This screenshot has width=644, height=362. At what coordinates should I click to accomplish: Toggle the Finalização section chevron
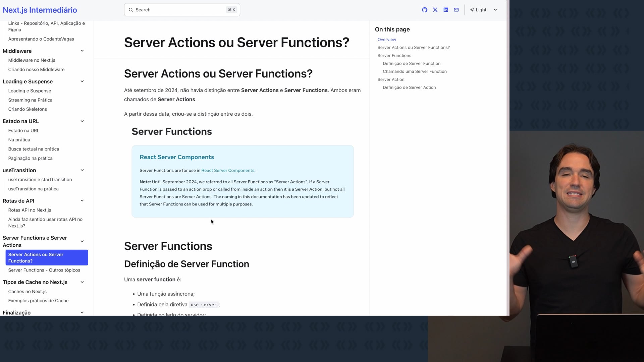point(82,313)
